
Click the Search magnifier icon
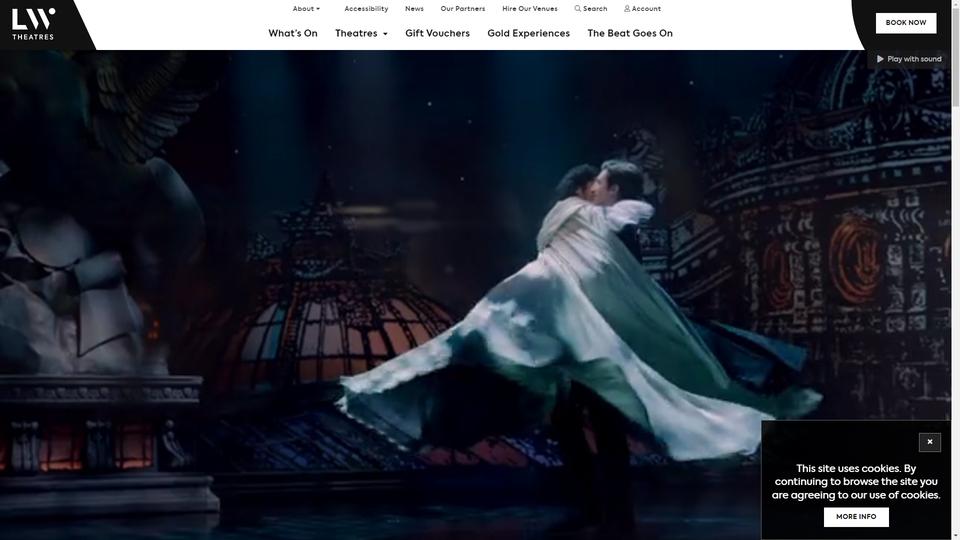(577, 9)
